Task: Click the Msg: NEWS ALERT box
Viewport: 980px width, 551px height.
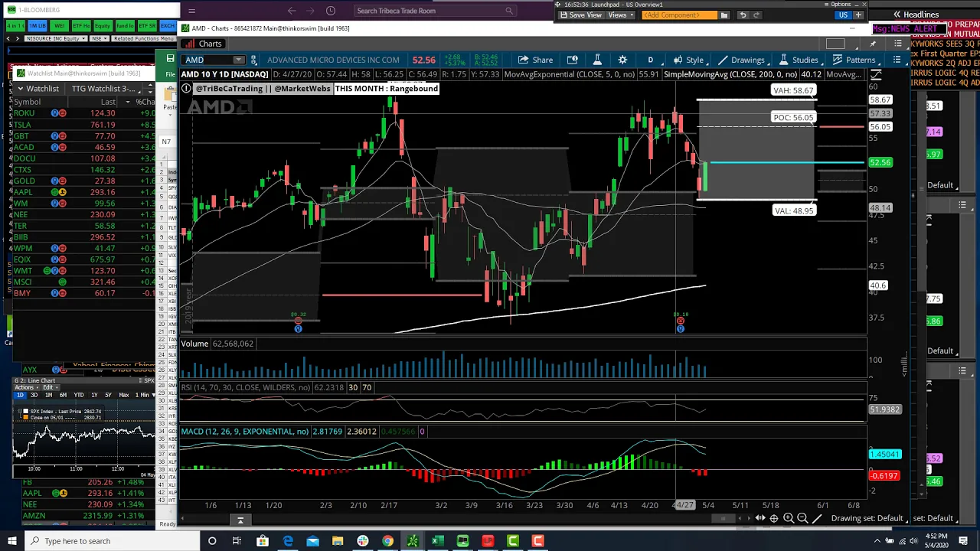Action: click(909, 29)
